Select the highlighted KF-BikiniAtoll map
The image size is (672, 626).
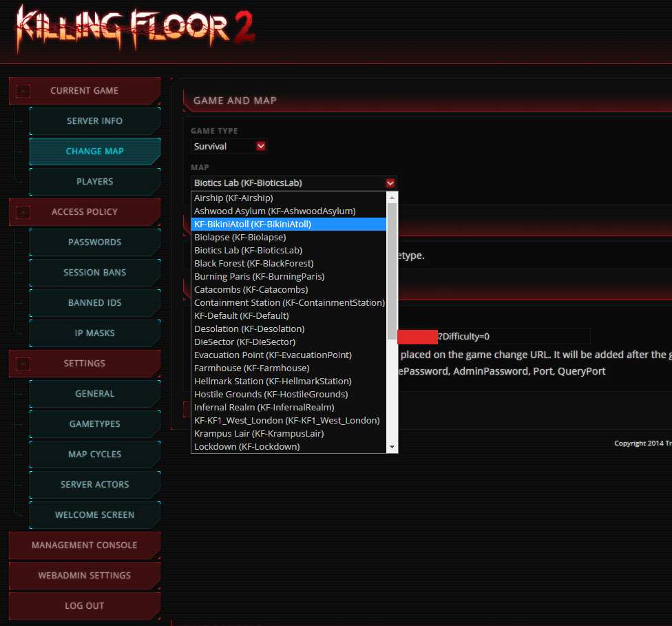pyautogui.click(x=288, y=225)
